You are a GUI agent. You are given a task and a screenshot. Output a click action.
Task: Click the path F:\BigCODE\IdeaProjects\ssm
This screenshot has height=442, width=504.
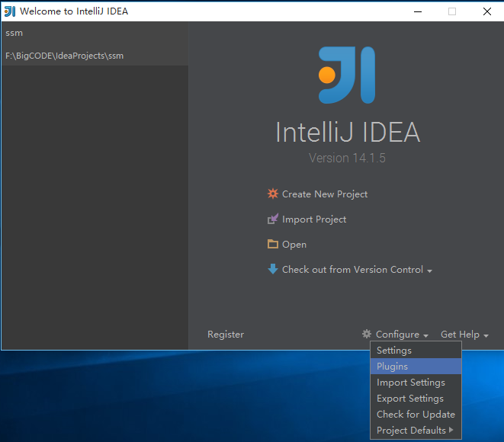tap(64, 56)
